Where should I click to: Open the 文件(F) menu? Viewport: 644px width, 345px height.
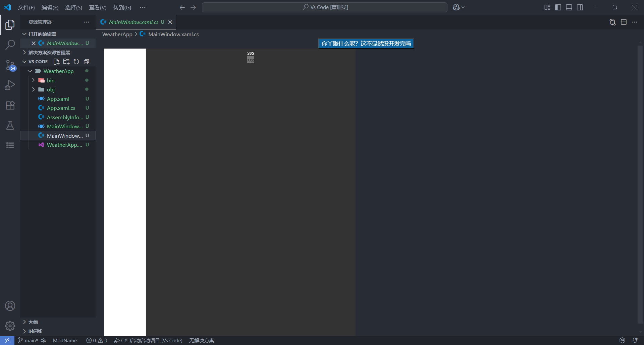point(26,7)
